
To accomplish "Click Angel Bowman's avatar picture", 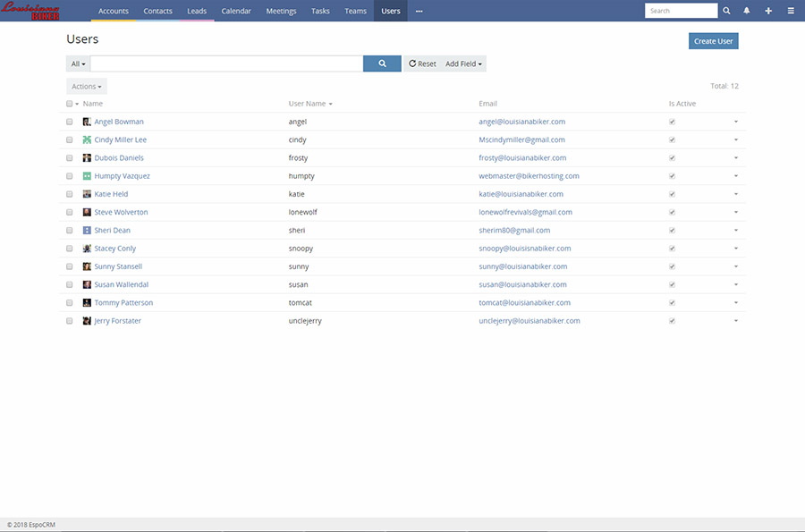I will coord(87,122).
